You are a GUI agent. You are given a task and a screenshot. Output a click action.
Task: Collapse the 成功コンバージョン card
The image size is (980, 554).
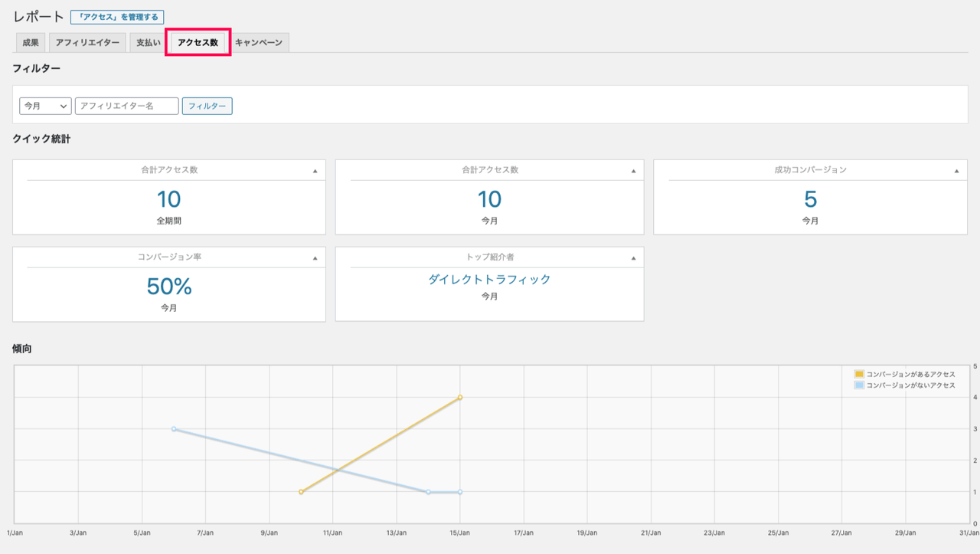[x=956, y=171]
